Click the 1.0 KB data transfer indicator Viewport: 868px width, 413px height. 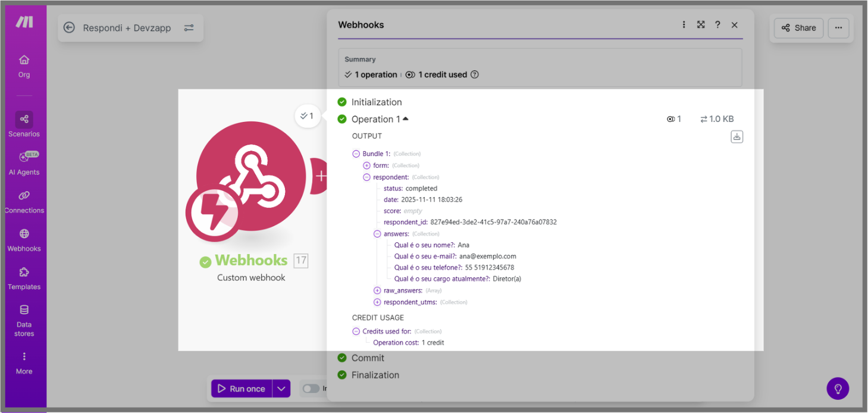click(717, 119)
